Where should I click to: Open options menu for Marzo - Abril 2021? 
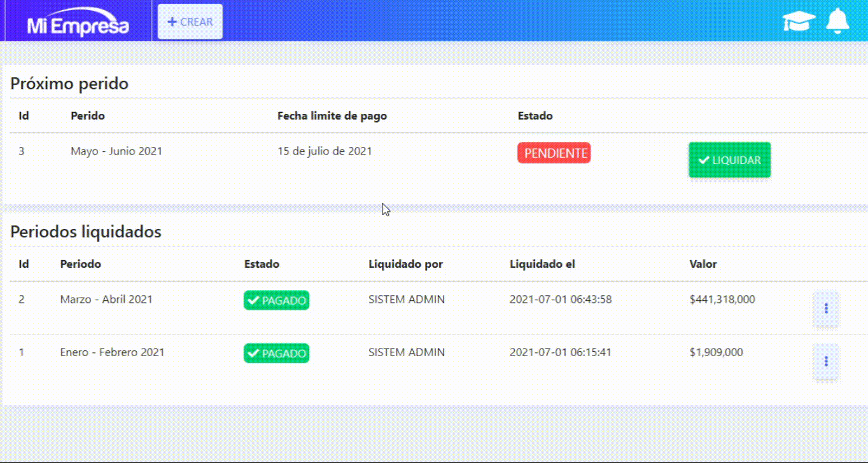point(826,308)
